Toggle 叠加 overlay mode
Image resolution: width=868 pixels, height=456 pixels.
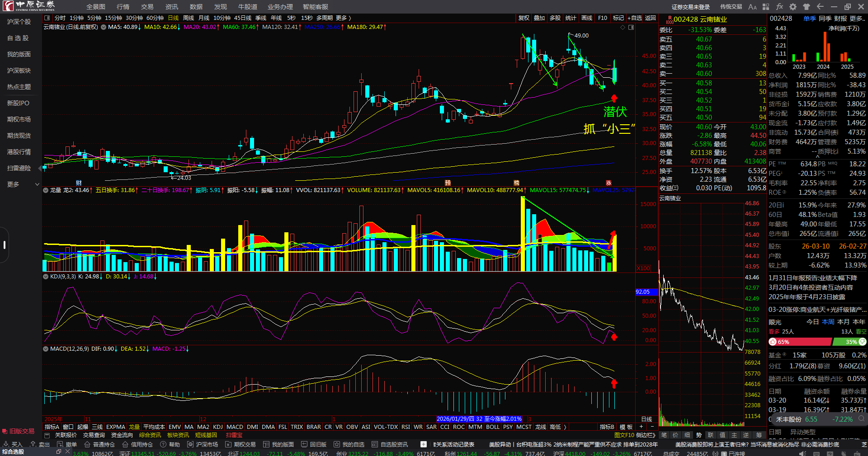(x=539, y=18)
